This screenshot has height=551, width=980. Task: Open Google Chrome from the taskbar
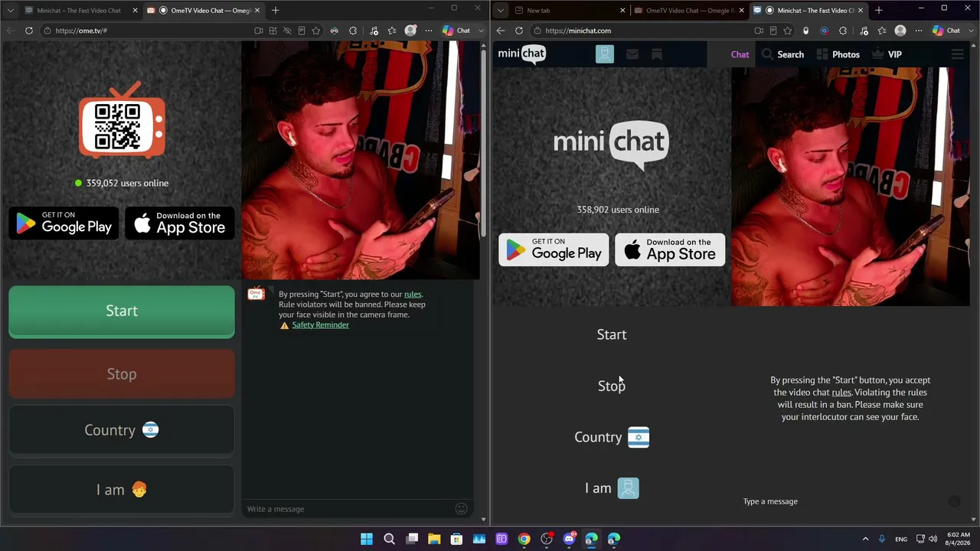point(524,539)
